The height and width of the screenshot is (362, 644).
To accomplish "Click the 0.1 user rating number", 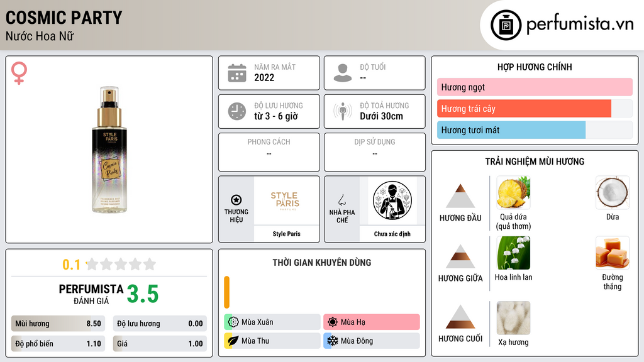I will pos(71,265).
